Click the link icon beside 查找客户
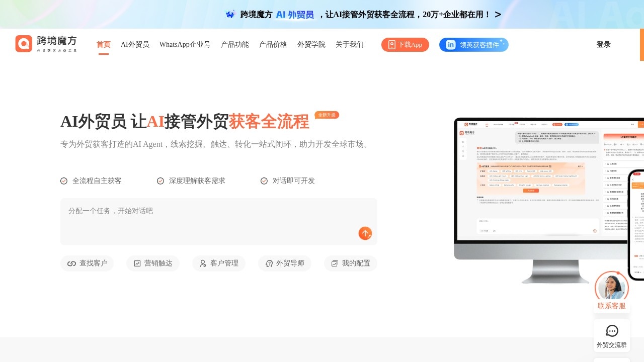 point(71,263)
